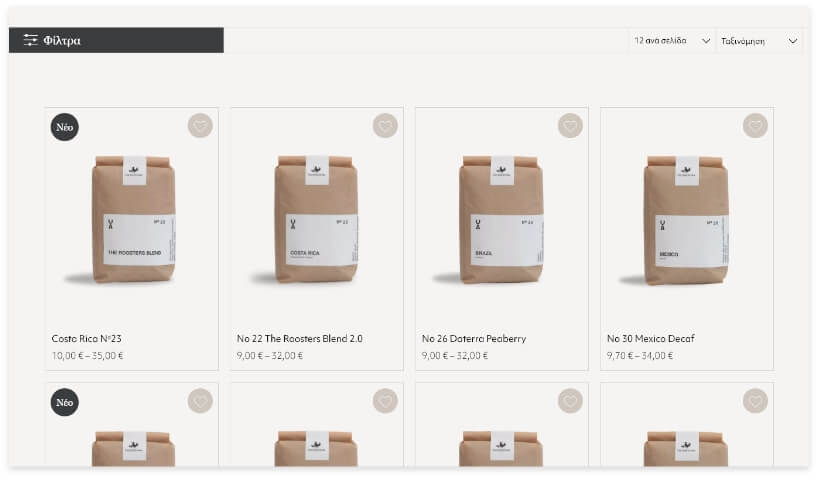This screenshot has width=818, height=479.
Task: Favorite Costa Rica Nº23 with heart icon
Action: [x=200, y=126]
